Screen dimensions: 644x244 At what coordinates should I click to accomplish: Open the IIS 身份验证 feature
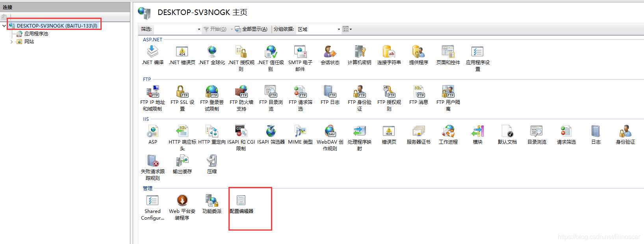tap(625, 135)
